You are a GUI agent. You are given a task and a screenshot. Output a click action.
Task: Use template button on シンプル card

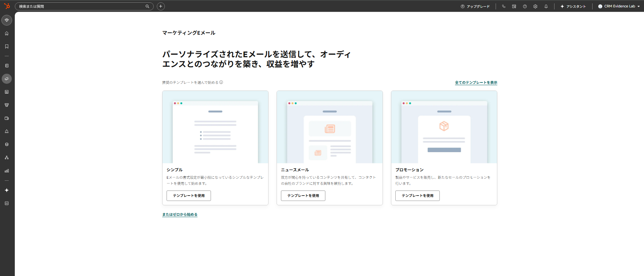[x=189, y=196]
